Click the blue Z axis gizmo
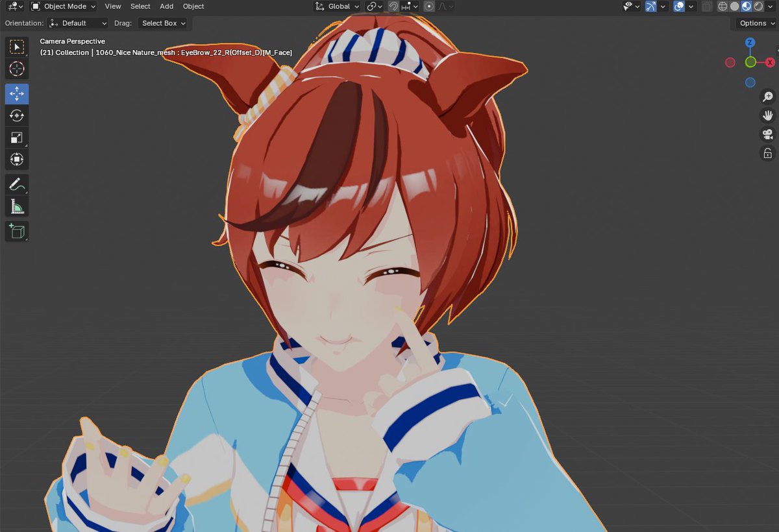The width and height of the screenshot is (779, 532). coord(750,43)
